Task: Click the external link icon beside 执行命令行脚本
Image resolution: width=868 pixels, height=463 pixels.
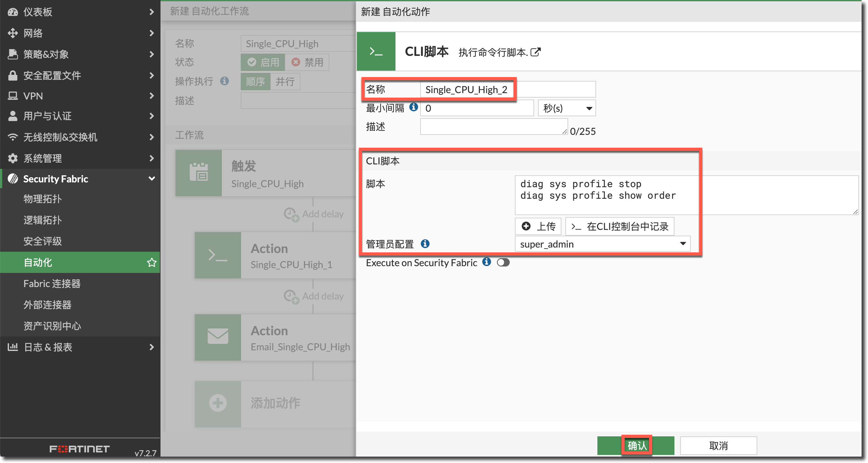Action: tap(535, 52)
